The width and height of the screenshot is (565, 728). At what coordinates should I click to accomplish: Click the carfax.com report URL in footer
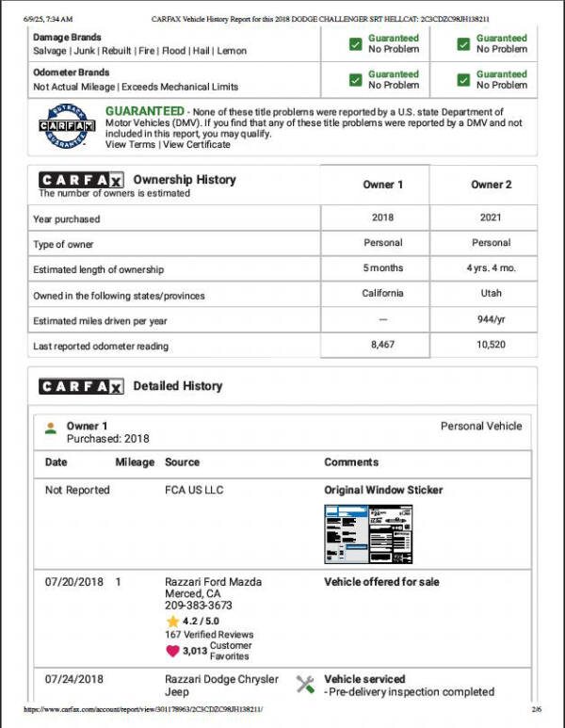(143, 709)
